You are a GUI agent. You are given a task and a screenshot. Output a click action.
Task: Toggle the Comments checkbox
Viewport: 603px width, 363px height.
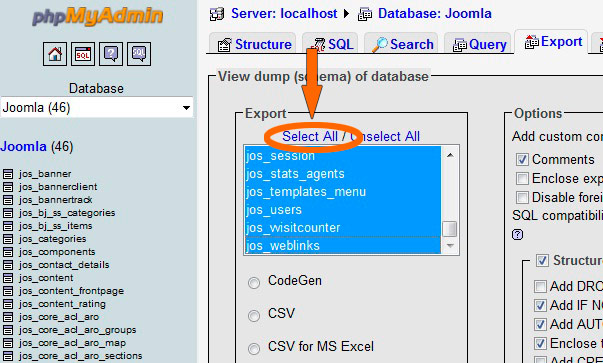click(522, 159)
